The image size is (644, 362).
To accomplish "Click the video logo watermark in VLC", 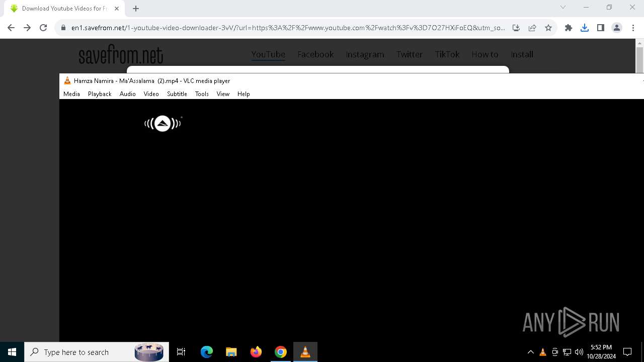I will pyautogui.click(x=163, y=123).
